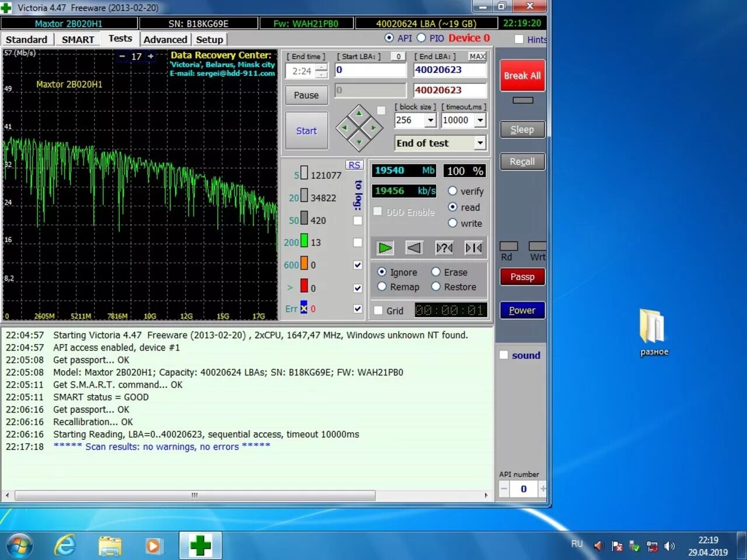Increase graph scale with plus icon
747x560 pixels.
pos(151,57)
